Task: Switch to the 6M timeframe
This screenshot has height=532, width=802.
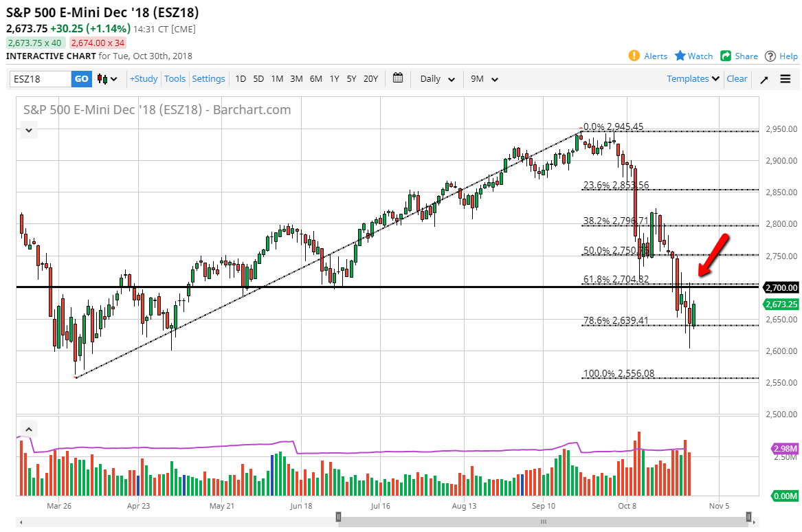Action: click(315, 79)
